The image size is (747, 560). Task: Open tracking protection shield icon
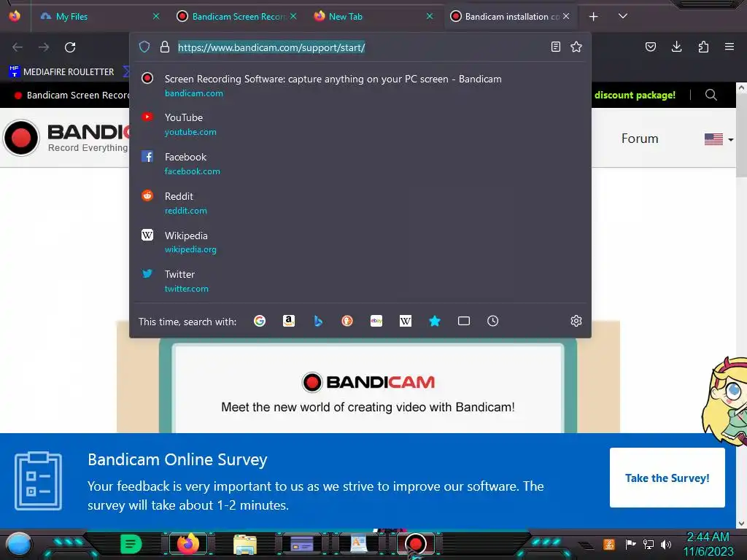point(144,47)
